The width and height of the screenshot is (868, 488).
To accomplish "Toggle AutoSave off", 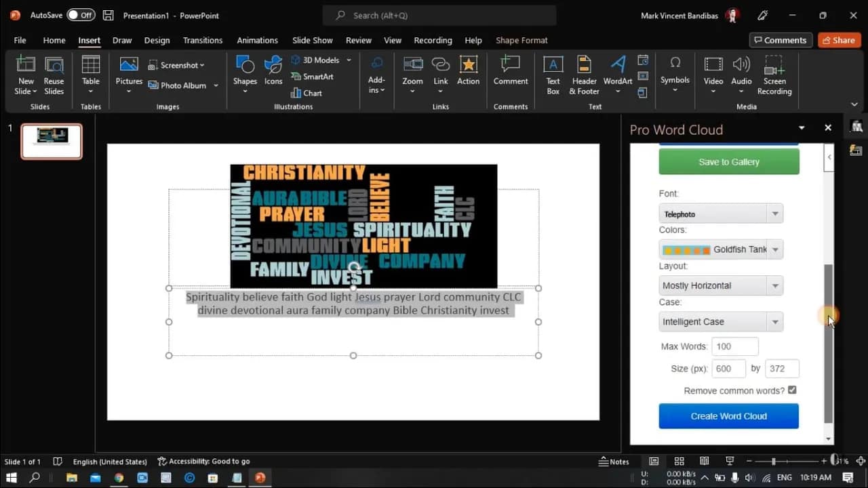I will (x=81, y=14).
